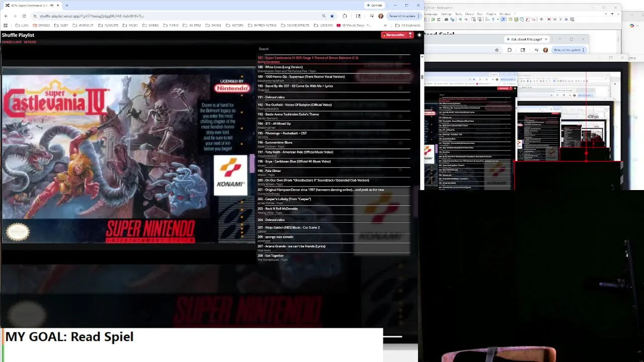Expand the SOUND EFFECTS bookmark folder
The image size is (644, 362).
(x=295, y=25)
